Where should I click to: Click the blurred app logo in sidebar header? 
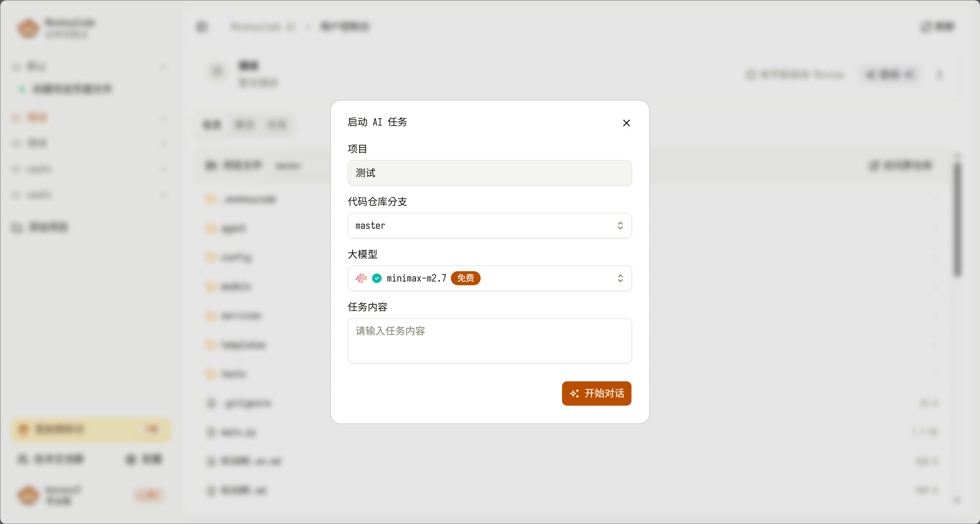pyautogui.click(x=28, y=28)
